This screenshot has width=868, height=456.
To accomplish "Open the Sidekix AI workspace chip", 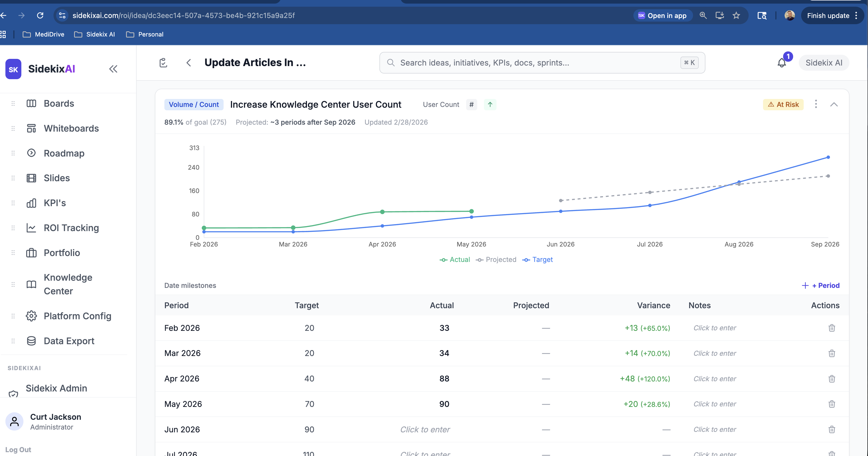I will [823, 63].
